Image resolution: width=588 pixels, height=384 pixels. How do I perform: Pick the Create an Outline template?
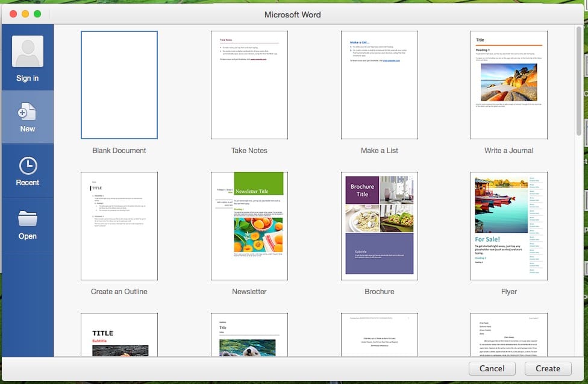tap(119, 225)
